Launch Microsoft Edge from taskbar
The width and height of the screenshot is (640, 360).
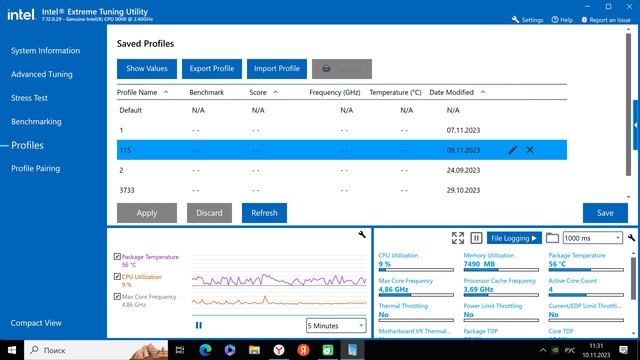[x=205, y=350]
